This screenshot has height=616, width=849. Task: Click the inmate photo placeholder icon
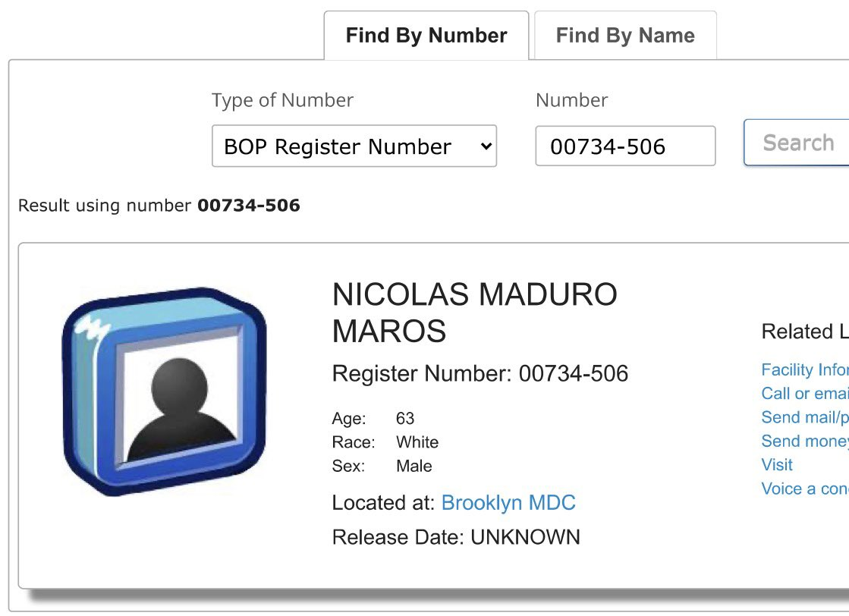(164, 391)
